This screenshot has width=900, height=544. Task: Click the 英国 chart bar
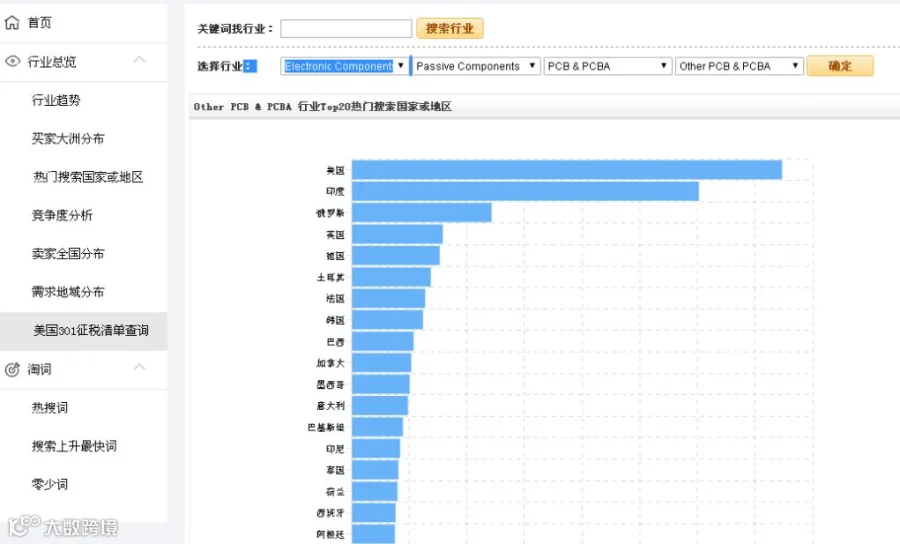pyautogui.click(x=397, y=234)
